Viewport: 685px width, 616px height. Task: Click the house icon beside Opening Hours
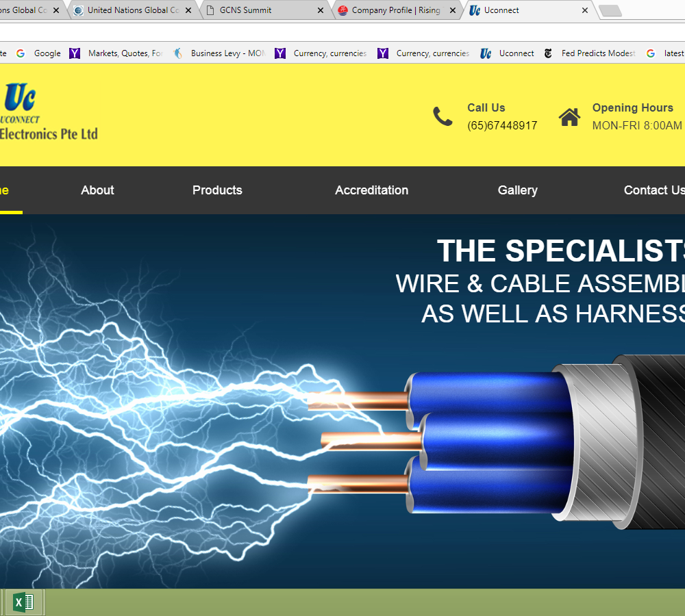(569, 117)
